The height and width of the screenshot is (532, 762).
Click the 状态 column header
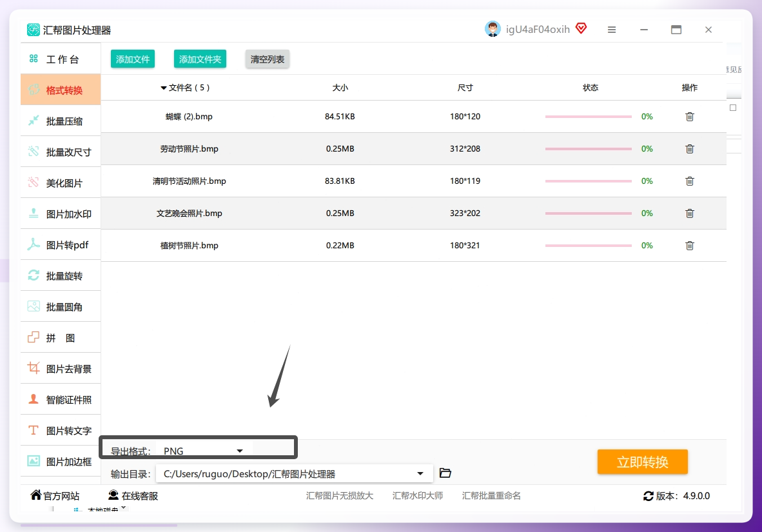591,88
